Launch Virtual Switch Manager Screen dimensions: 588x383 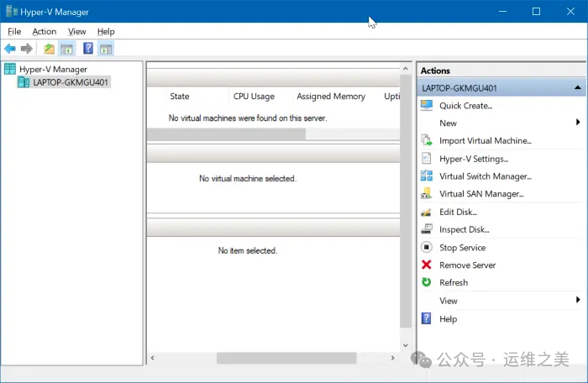click(x=485, y=176)
